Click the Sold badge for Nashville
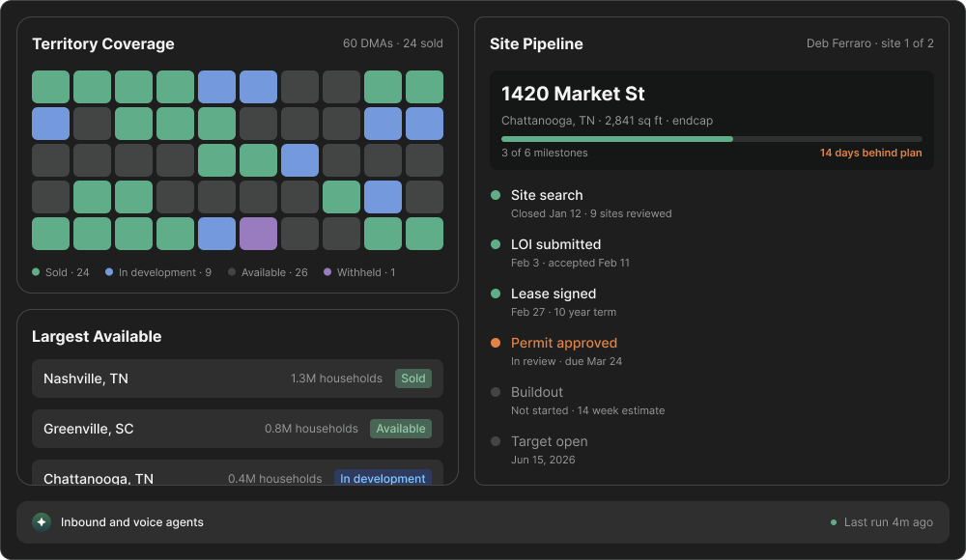 [413, 378]
